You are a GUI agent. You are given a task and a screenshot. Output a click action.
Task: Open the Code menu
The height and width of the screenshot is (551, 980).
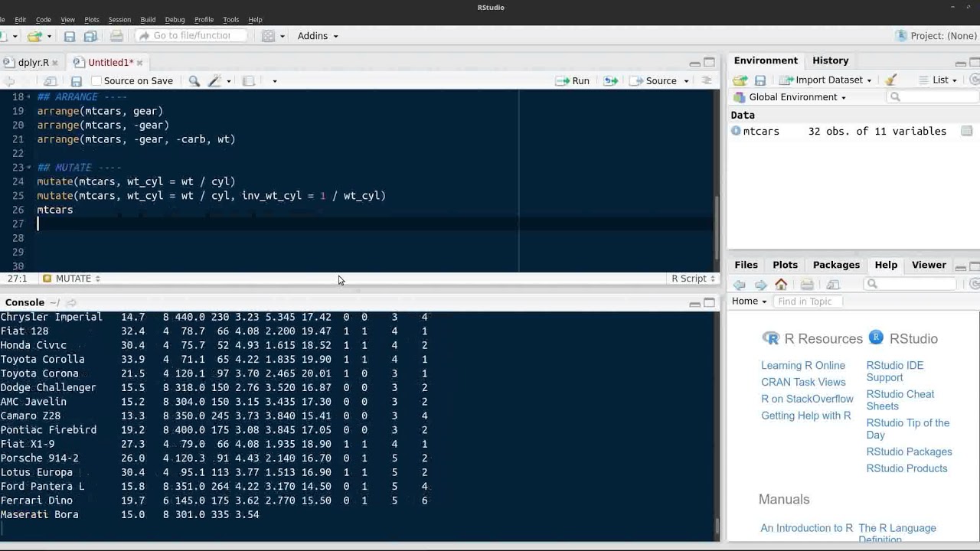44,19
